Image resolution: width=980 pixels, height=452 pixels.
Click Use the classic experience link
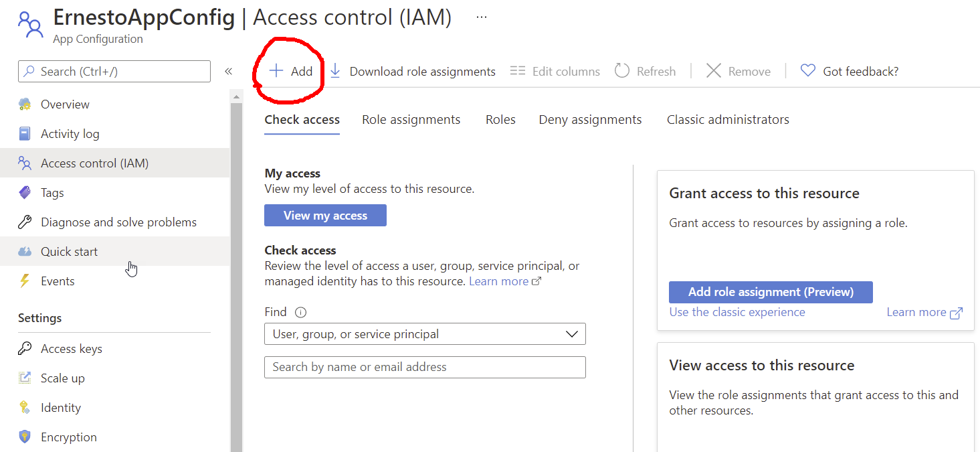point(737,312)
